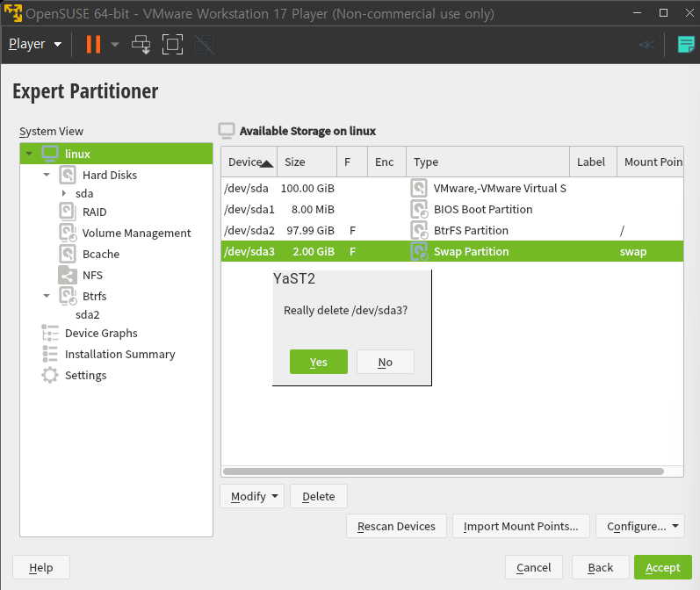Screen dimensions: 700x590
Task: Sort by the Device column header
Action: point(249,162)
